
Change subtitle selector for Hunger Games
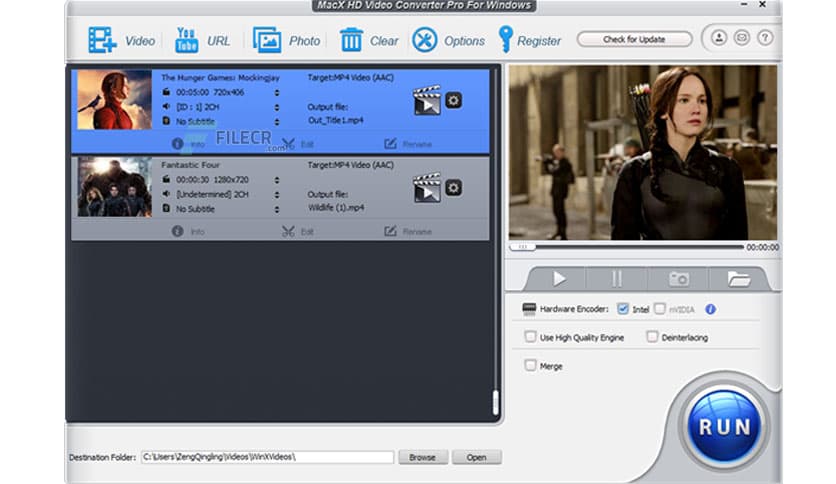coord(277,122)
